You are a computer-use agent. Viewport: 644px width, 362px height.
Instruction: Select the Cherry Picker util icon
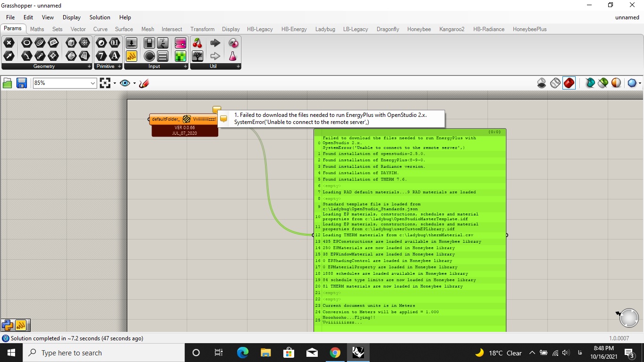[198, 43]
